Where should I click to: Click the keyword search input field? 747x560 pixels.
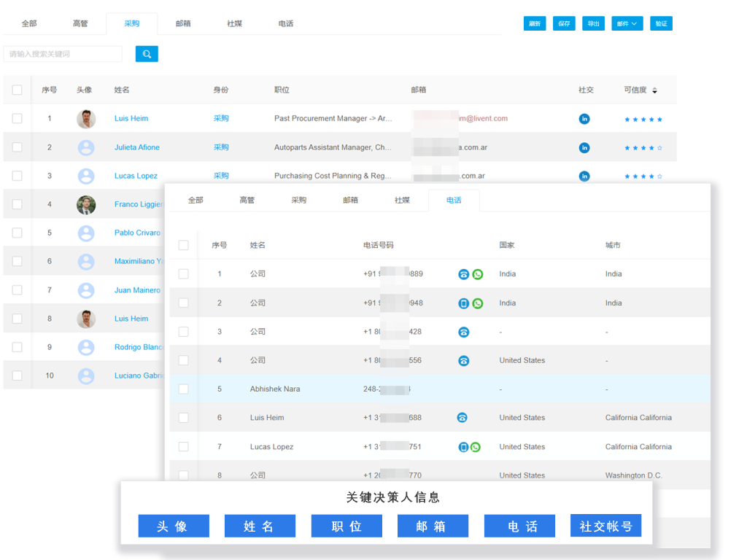63,54
